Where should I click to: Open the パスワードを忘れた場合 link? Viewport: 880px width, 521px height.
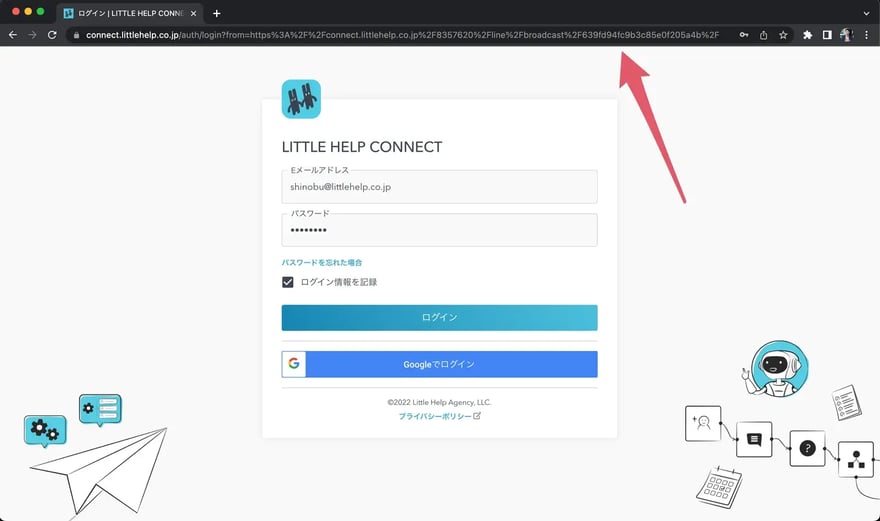pos(322,262)
